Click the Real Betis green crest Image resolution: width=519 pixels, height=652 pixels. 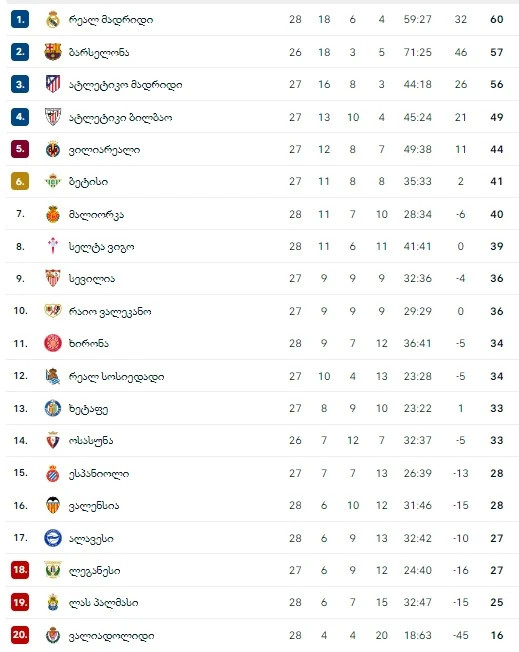tap(53, 181)
